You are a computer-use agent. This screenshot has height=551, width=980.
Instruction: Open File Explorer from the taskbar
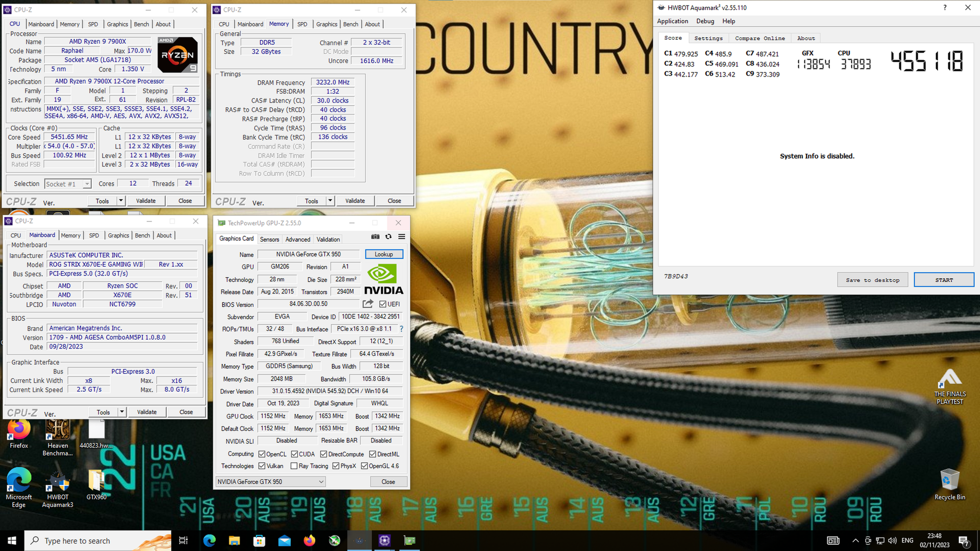234,541
